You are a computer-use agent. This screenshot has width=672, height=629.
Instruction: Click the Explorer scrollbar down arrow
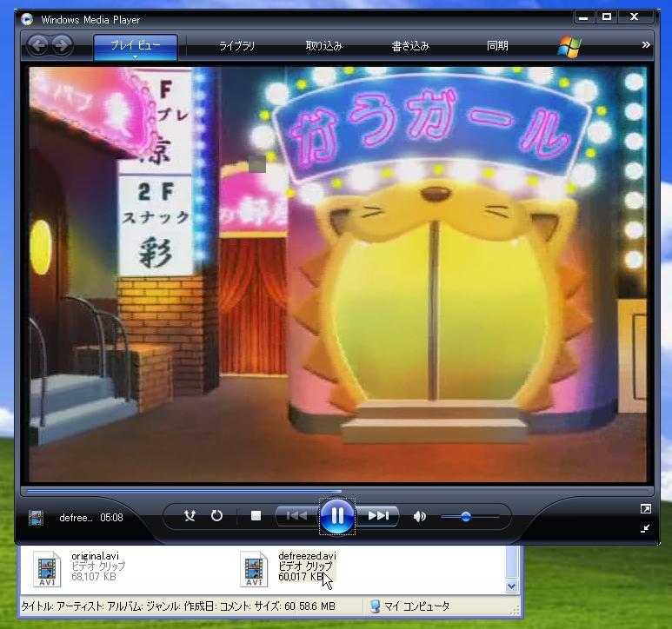coord(511,586)
